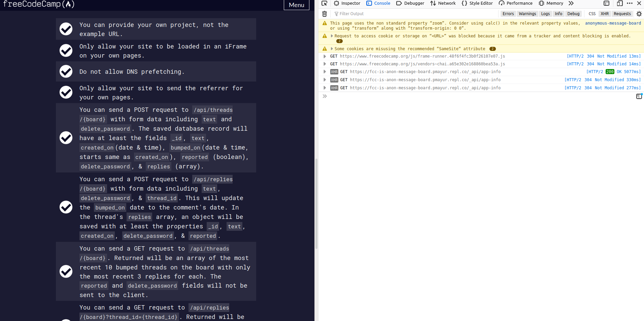Click the freeCodeCamp logo link
Viewport: 644px width, 321px height.
click(x=38, y=4)
